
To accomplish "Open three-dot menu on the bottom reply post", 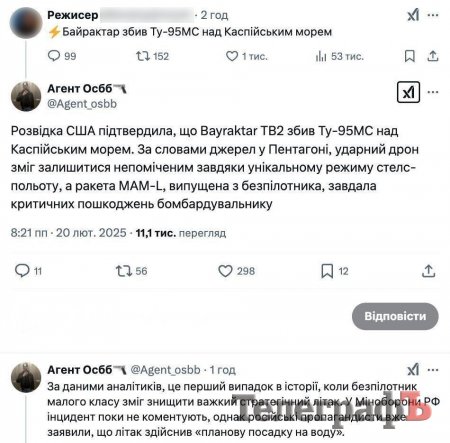I will tap(433, 370).
